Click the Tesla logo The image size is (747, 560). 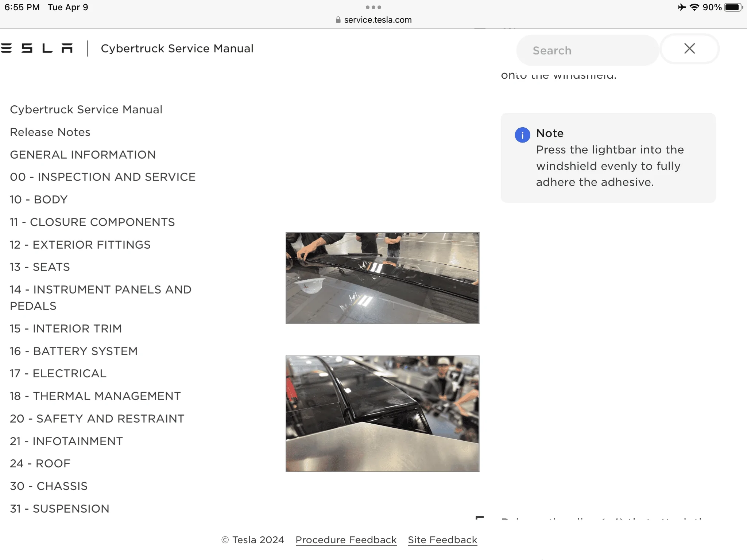coord(36,48)
